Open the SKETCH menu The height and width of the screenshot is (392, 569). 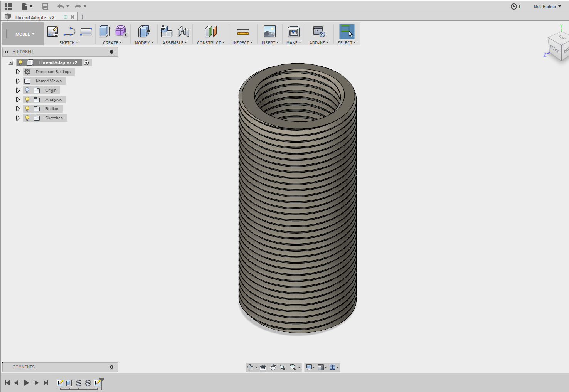click(x=69, y=43)
